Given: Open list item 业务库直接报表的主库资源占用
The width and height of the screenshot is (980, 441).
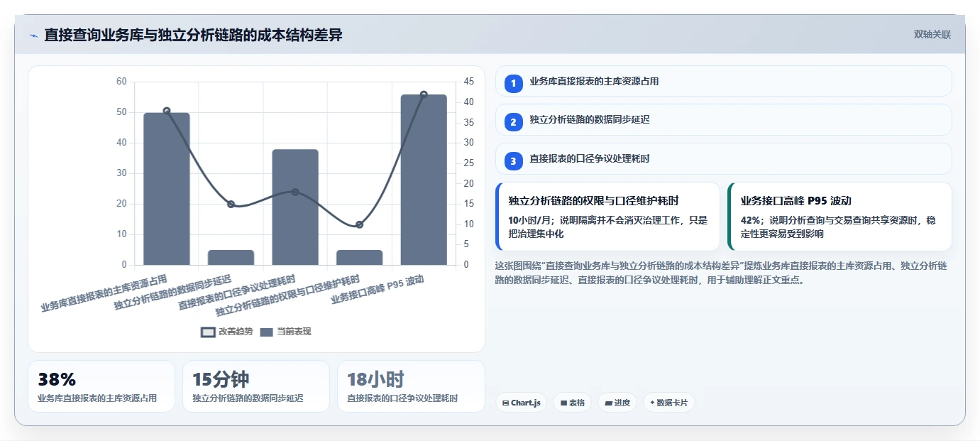Looking at the screenshot, I should click(x=723, y=81).
